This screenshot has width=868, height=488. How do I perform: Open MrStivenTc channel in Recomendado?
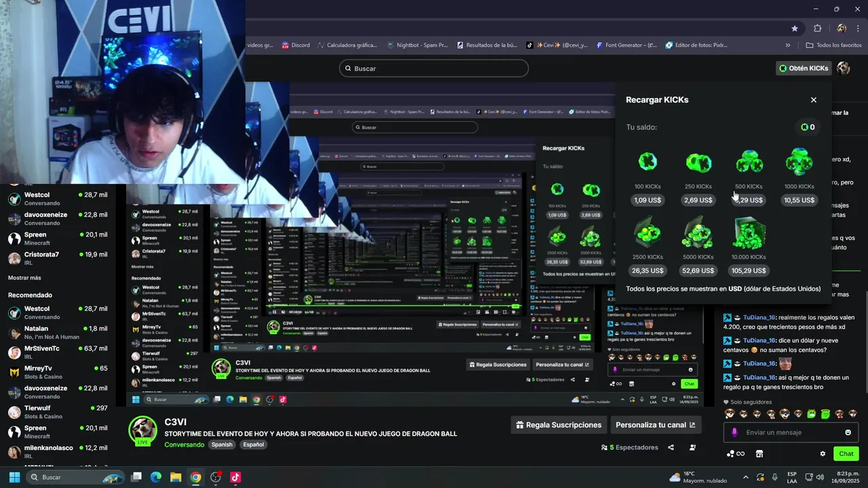click(58, 352)
